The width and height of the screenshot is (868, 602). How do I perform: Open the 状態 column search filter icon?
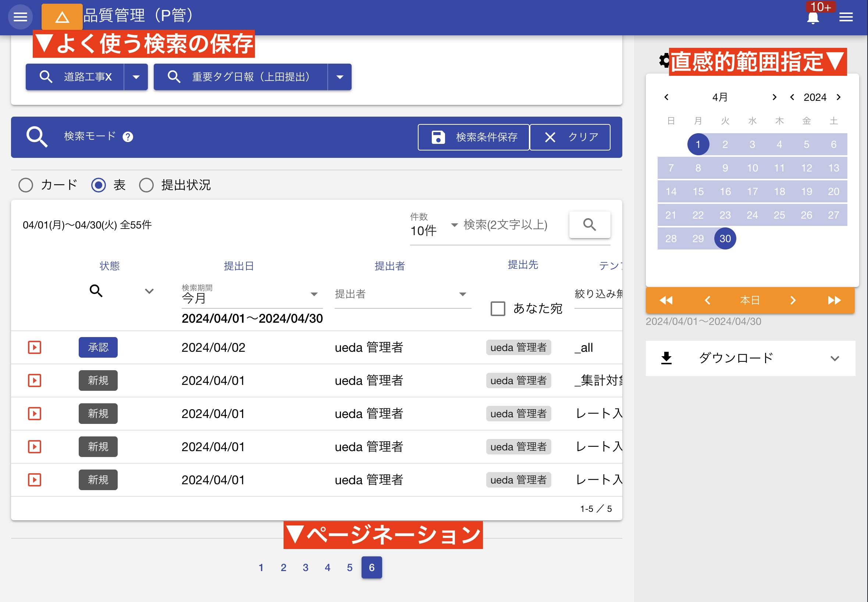tap(96, 291)
